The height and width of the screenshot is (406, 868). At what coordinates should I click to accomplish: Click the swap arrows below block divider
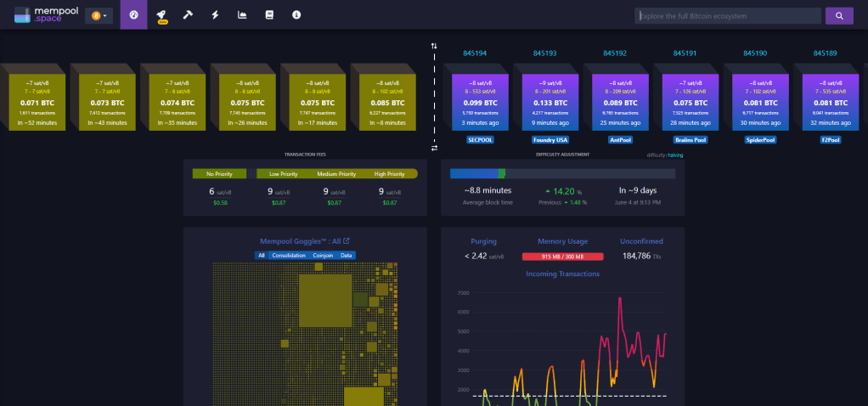(434, 148)
